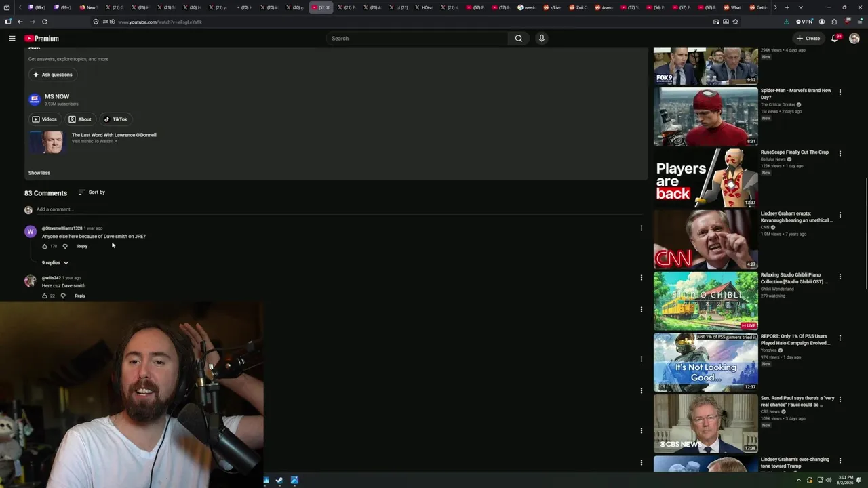Image resolution: width=868 pixels, height=488 pixels.
Task: Open more options for Spider-Man video
Action: pyautogui.click(x=840, y=92)
